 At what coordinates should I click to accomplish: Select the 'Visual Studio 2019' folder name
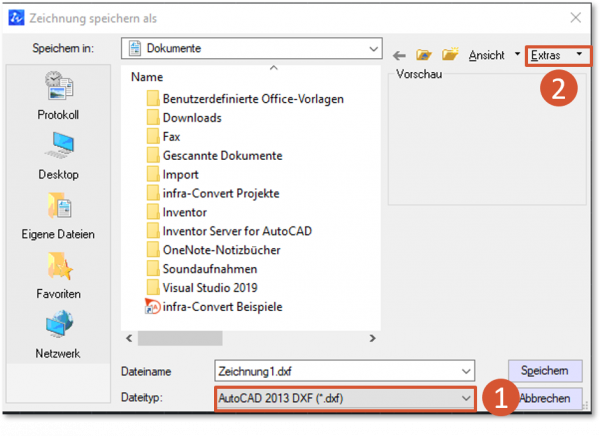click(x=210, y=287)
